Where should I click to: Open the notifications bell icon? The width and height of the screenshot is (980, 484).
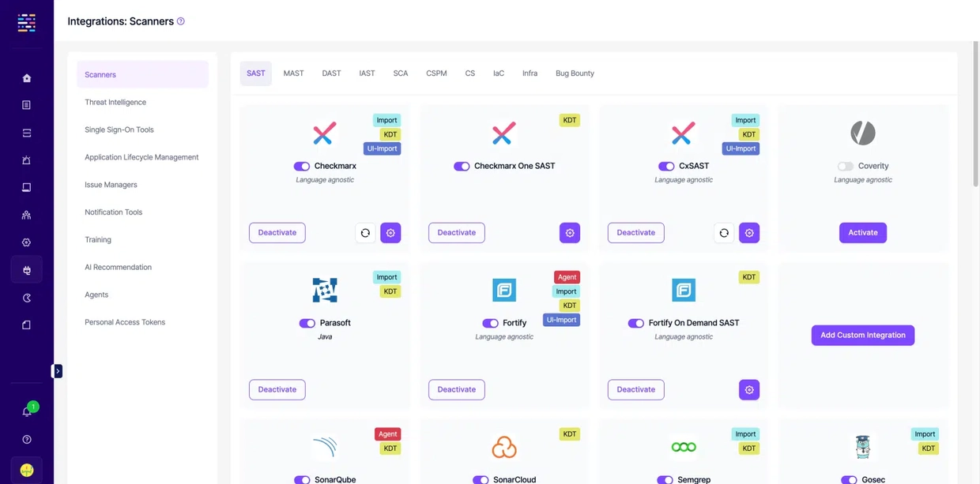click(x=26, y=411)
